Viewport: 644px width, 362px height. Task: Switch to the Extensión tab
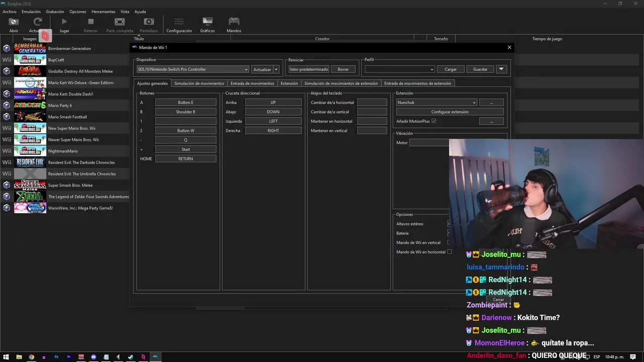click(289, 83)
